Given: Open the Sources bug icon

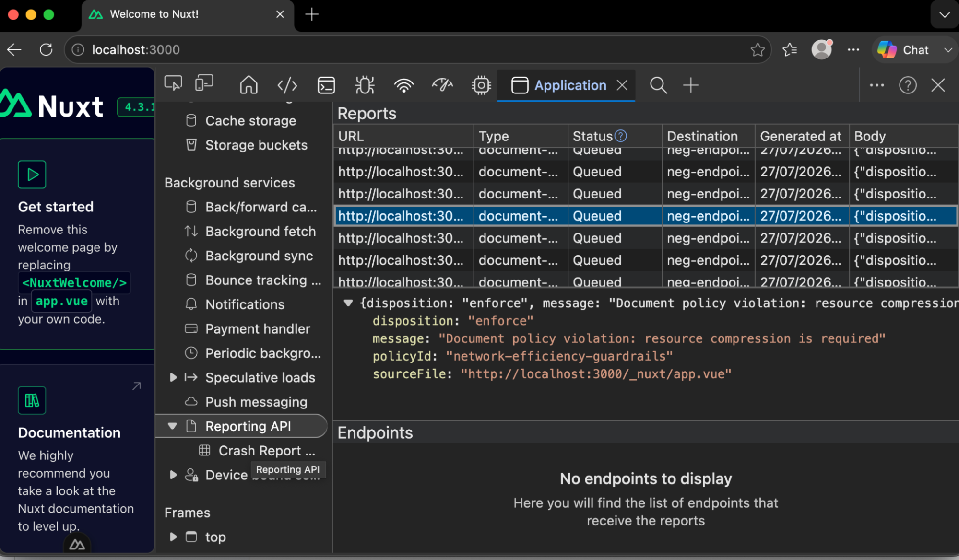Looking at the screenshot, I should [365, 85].
